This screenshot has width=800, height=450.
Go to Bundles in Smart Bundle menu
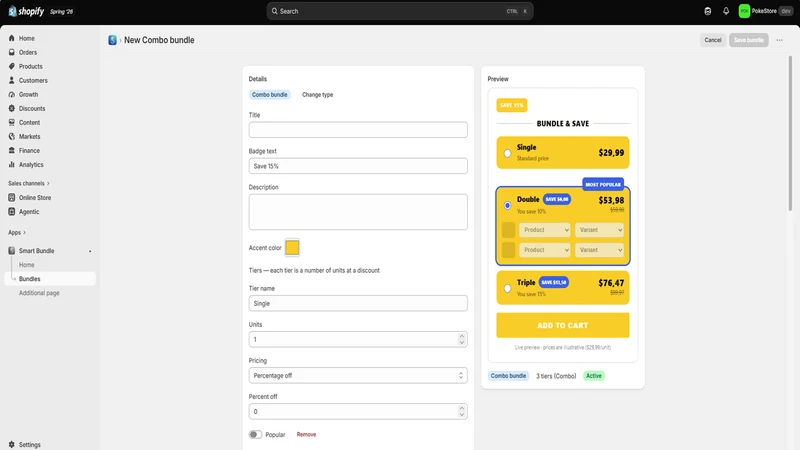coord(50,279)
